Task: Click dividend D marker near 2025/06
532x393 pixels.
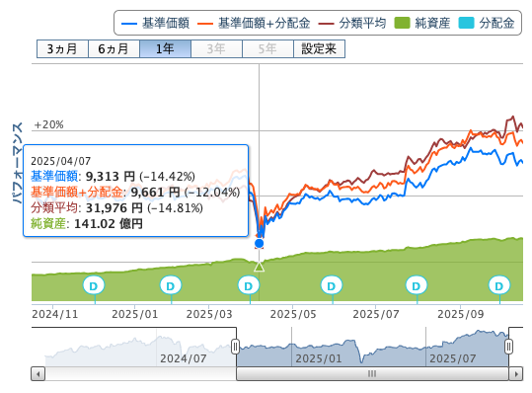Action: pyautogui.click(x=332, y=285)
